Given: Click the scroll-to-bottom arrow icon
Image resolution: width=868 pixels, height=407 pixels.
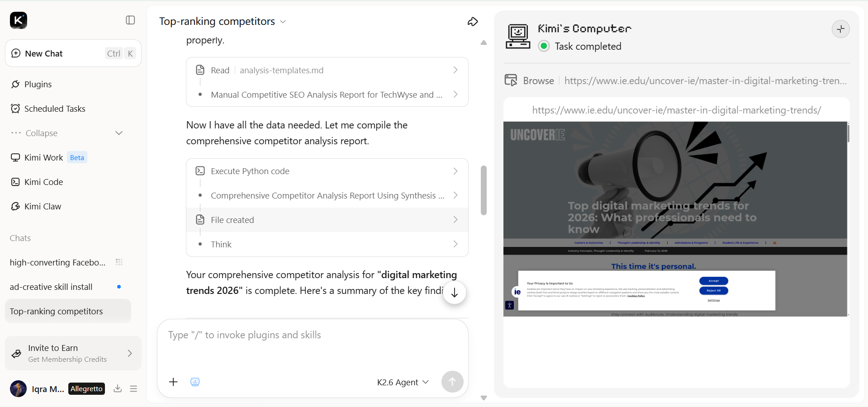Looking at the screenshot, I should click(455, 293).
